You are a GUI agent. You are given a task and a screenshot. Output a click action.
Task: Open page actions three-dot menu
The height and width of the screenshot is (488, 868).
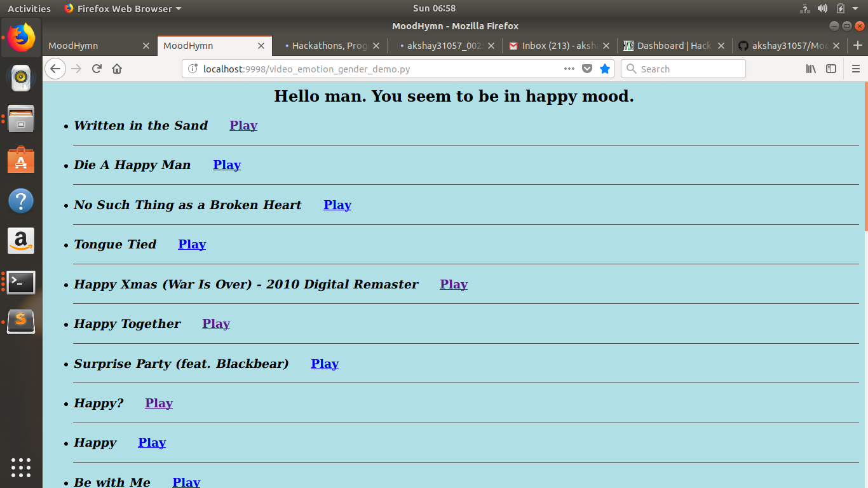coord(569,69)
